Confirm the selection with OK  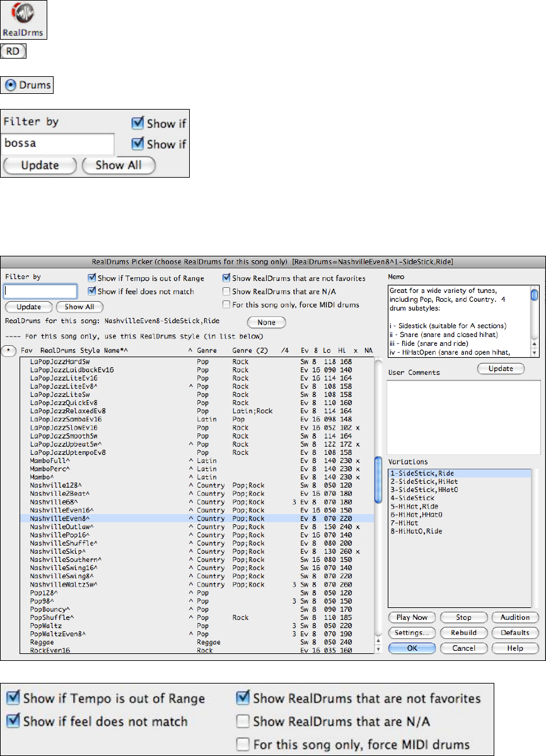coord(412,648)
